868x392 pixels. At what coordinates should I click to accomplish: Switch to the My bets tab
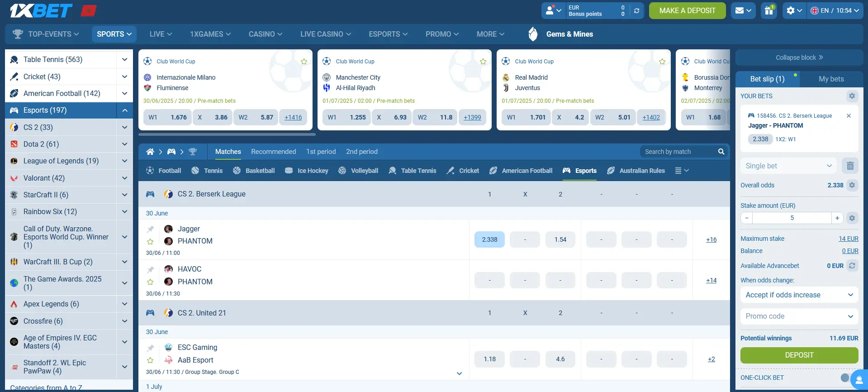[831, 79]
